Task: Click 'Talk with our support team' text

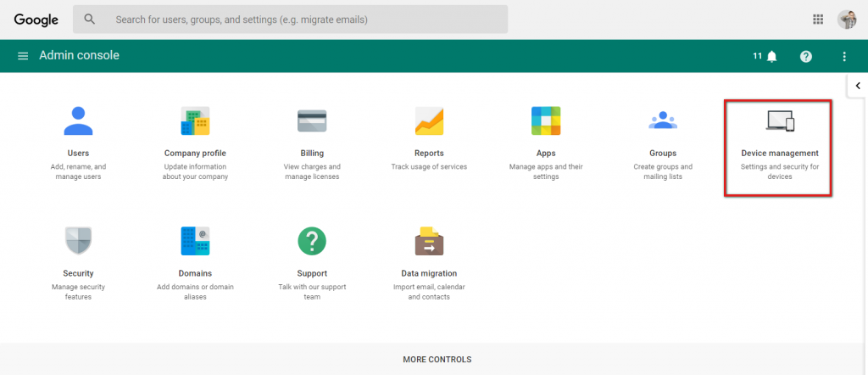Action: pos(312,292)
